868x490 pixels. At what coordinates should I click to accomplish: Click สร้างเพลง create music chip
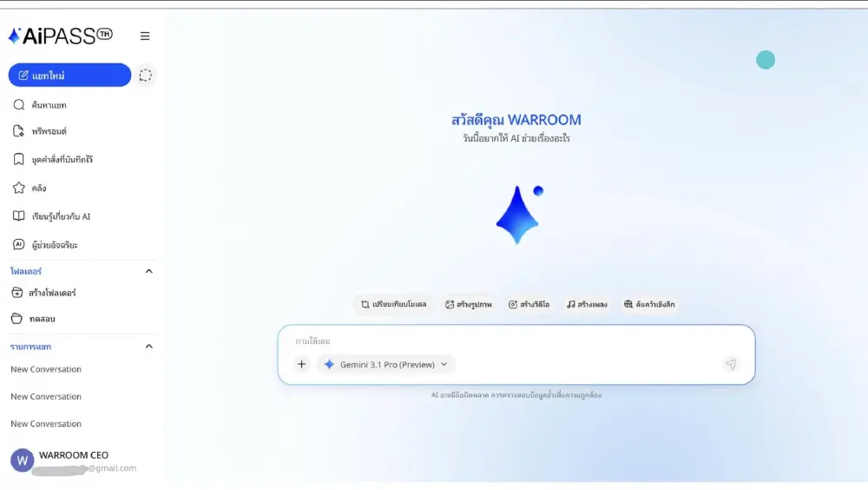[587, 304]
